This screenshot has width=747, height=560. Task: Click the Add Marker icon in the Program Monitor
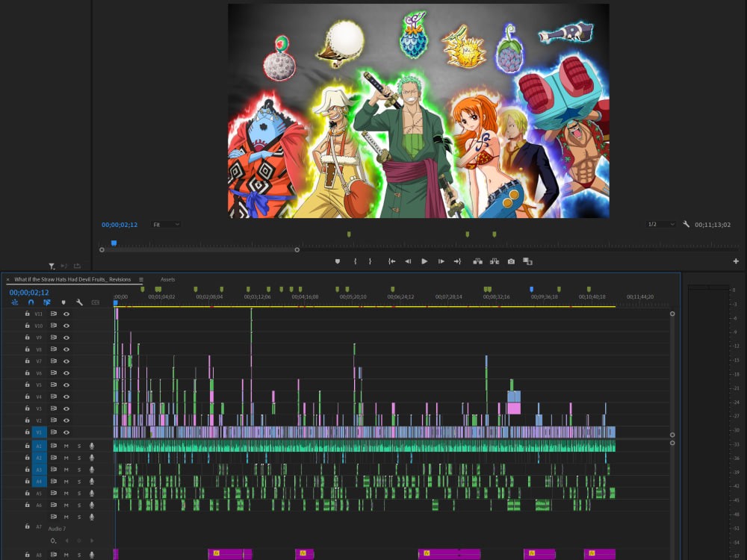(x=338, y=261)
